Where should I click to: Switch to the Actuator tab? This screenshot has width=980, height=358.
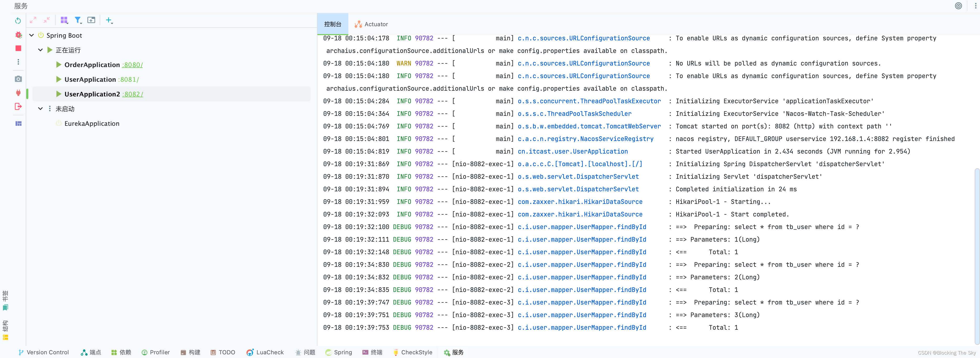[x=371, y=24]
